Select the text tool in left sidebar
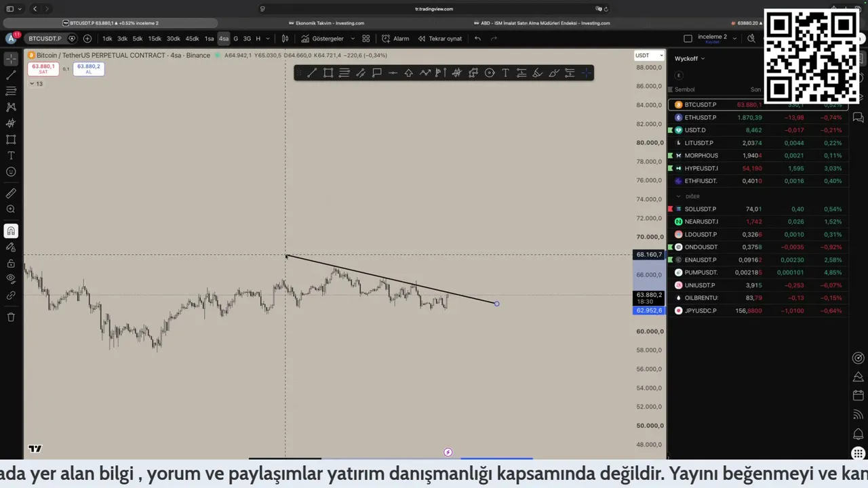This screenshot has width=868, height=488. click(x=11, y=156)
